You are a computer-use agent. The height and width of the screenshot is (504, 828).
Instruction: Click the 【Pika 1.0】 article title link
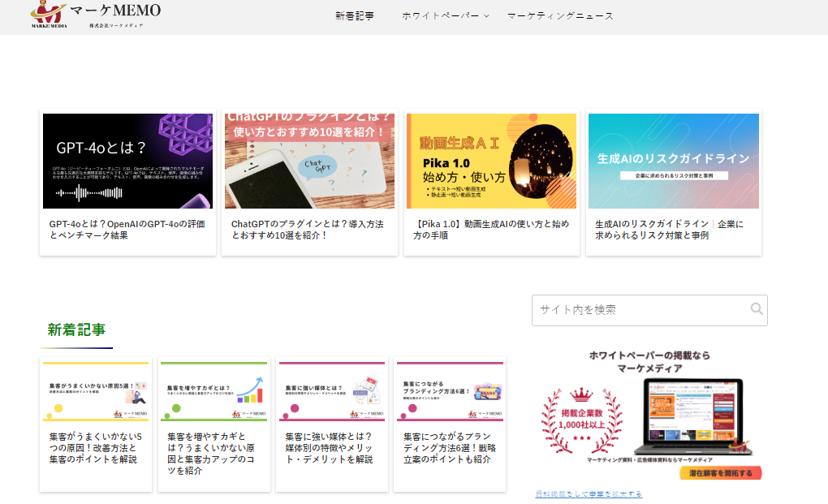tap(491, 230)
